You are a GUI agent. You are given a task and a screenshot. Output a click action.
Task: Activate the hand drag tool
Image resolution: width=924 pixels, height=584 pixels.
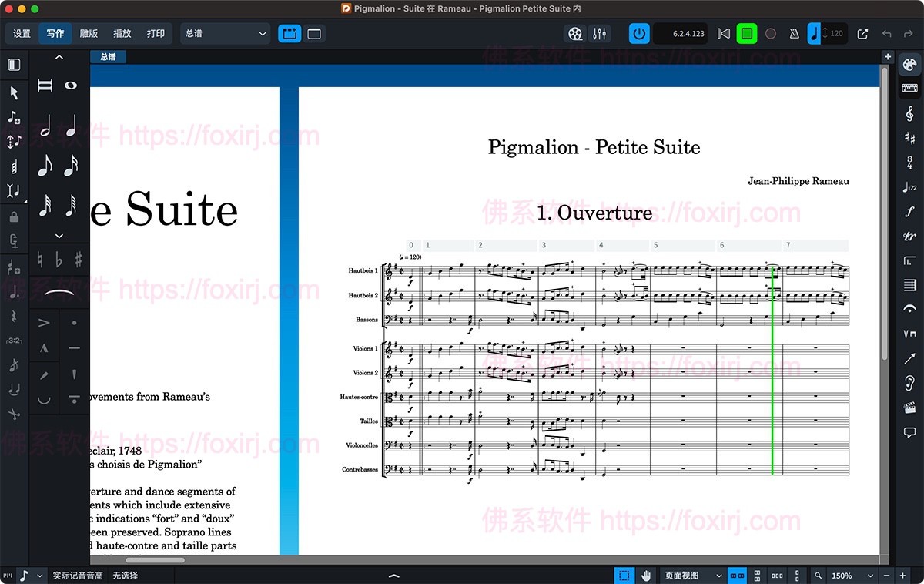645,575
